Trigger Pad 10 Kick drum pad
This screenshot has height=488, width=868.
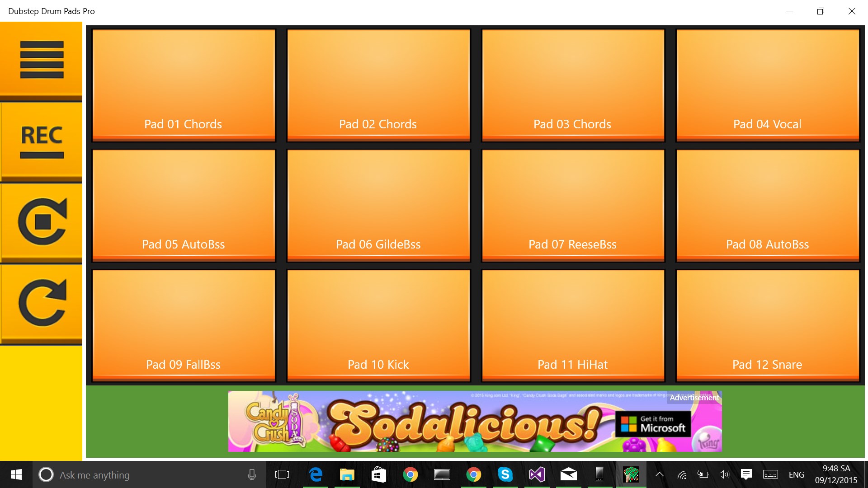(378, 324)
